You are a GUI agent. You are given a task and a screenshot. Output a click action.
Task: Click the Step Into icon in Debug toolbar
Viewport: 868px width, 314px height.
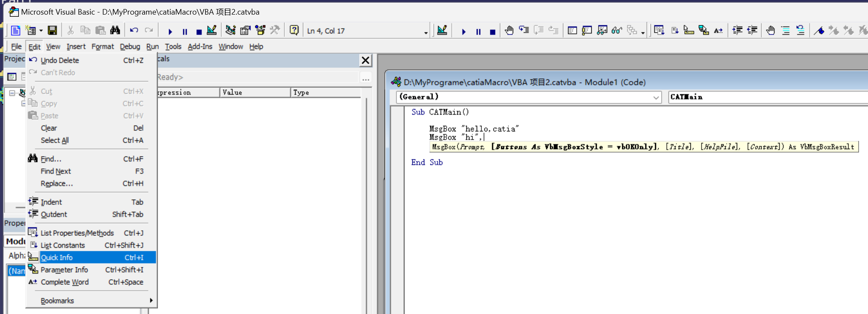point(524,30)
